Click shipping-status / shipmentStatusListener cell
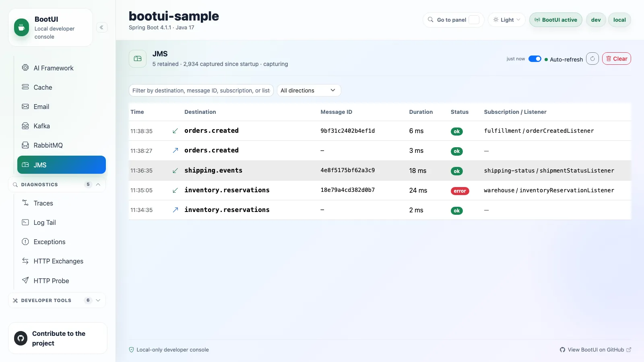 click(549, 171)
